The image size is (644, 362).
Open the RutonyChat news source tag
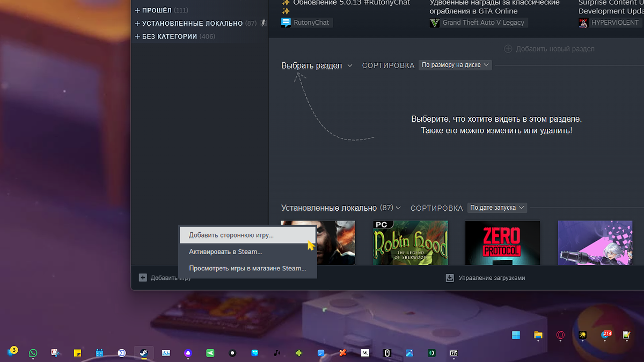pyautogui.click(x=306, y=23)
